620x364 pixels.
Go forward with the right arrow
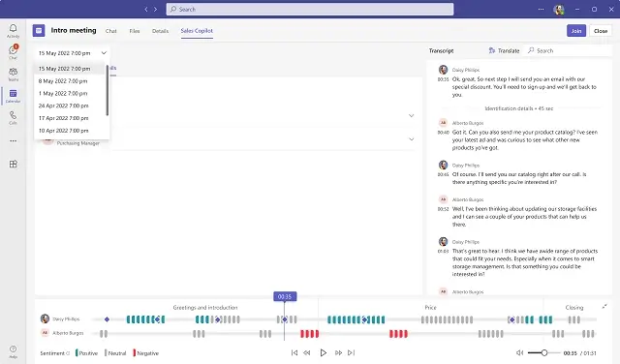click(155, 9)
